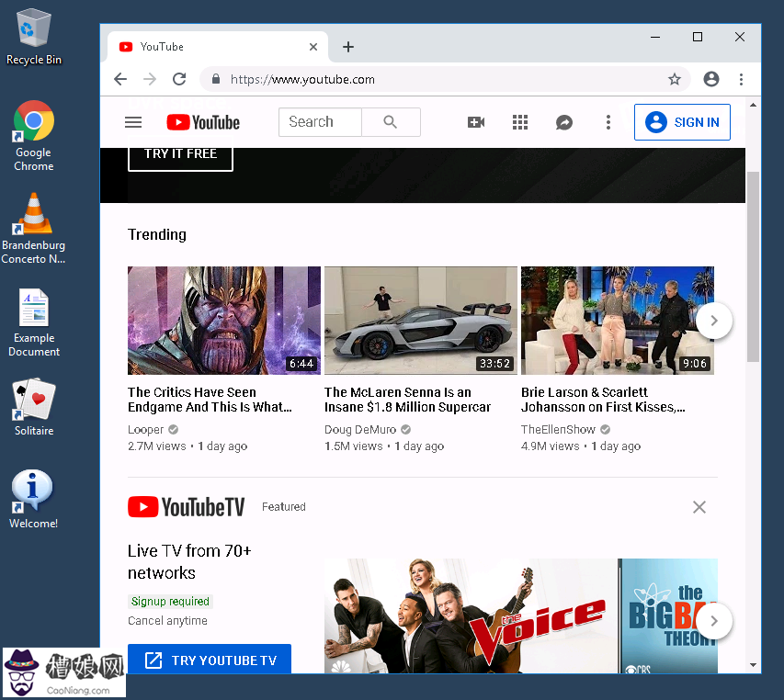This screenshot has height=700, width=784.
Task: Select the Solitaire desktop shortcut
Action: tap(33, 407)
